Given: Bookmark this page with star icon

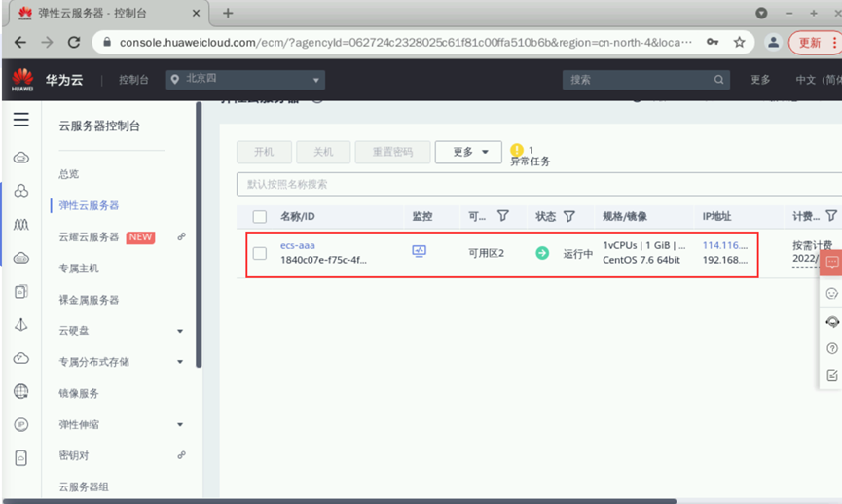Looking at the screenshot, I should click(x=740, y=43).
